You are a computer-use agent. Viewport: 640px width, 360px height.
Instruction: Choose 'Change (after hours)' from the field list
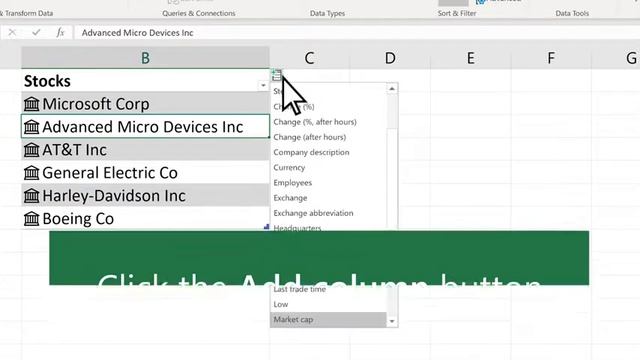tap(309, 137)
